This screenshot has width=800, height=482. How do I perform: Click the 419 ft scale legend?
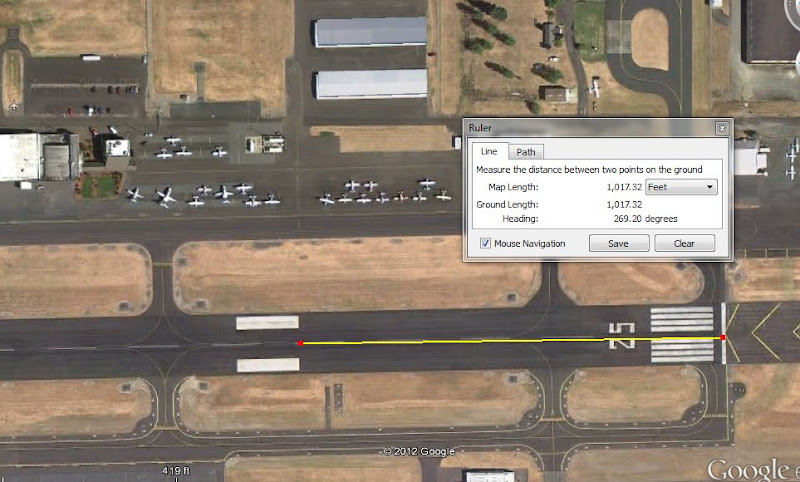pos(176,470)
